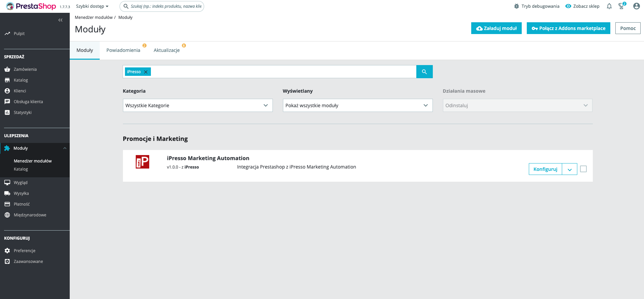This screenshot has height=299, width=644.
Task: Click the store icon beside the Sprzedaż Katalog entry
Action: click(x=7, y=80)
